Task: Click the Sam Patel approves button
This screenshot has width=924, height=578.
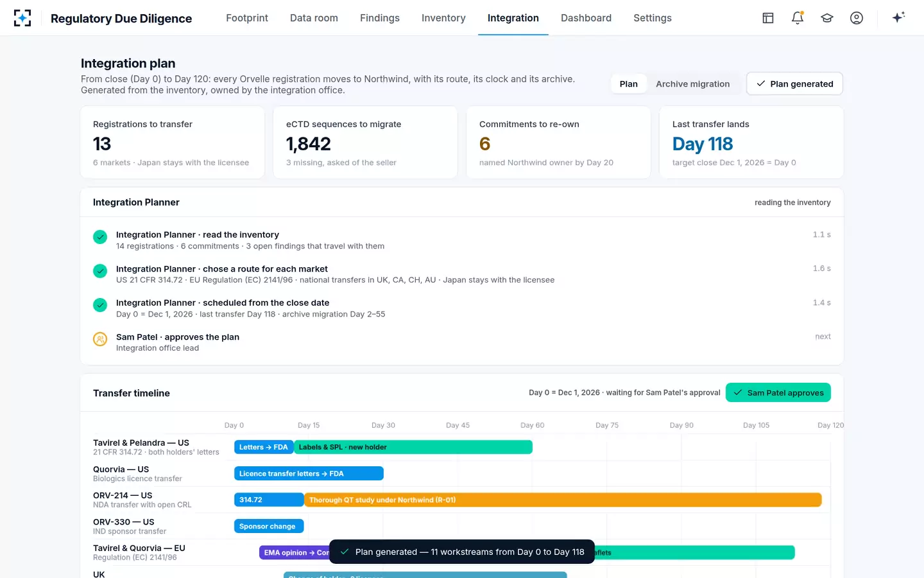Action: pyautogui.click(x=778, y=392)
